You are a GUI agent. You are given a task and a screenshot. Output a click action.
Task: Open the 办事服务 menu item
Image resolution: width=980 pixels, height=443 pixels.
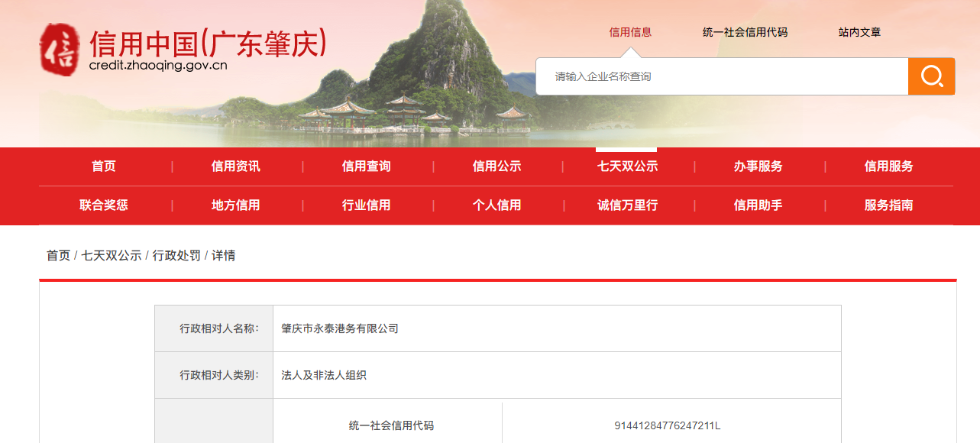[758, 167]
